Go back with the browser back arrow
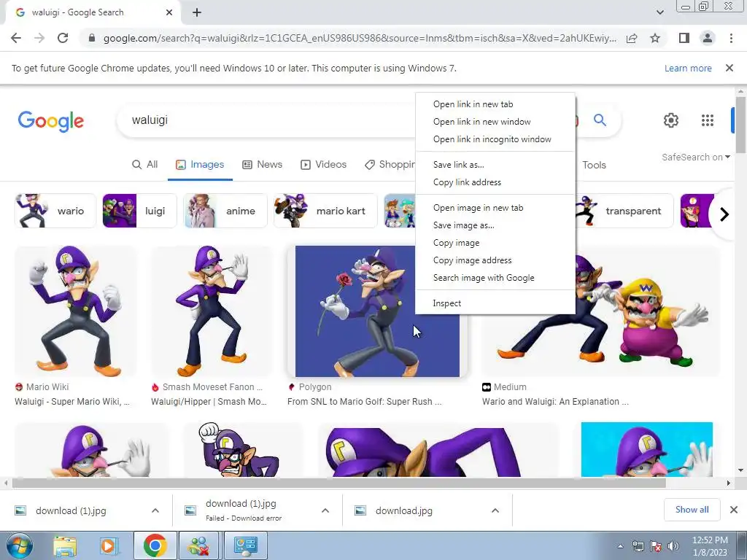Screen dimensions: 747x560 click(x=16, y=38)
